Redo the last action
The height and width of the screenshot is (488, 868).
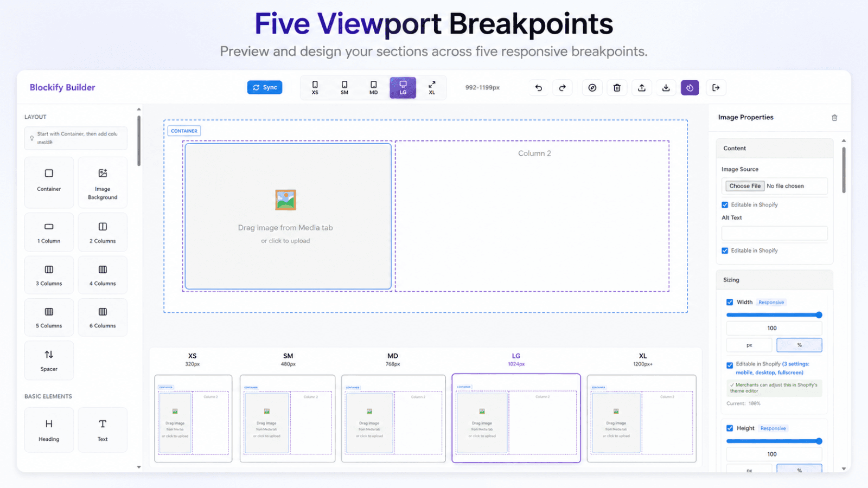coord(563,88)
